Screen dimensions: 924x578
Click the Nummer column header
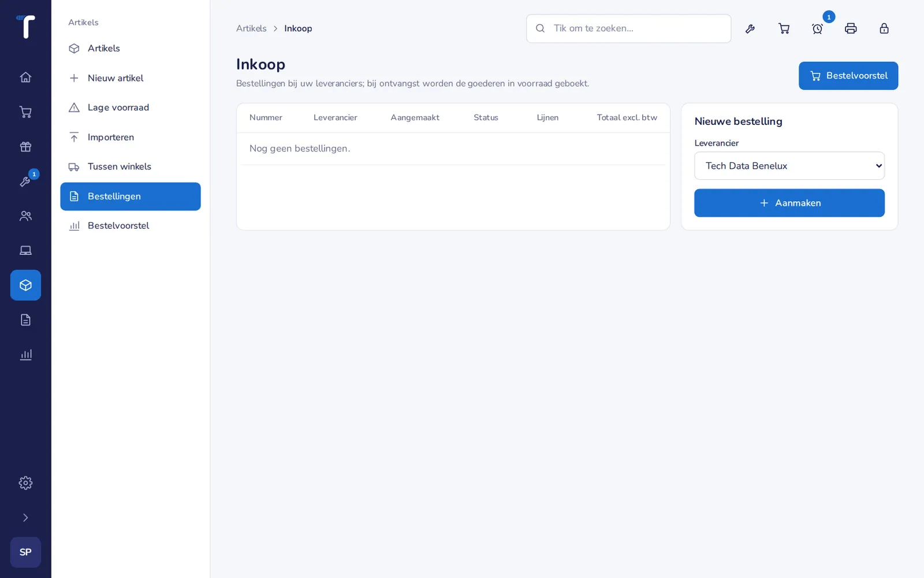pyautogui.click(x=266, y=117)
